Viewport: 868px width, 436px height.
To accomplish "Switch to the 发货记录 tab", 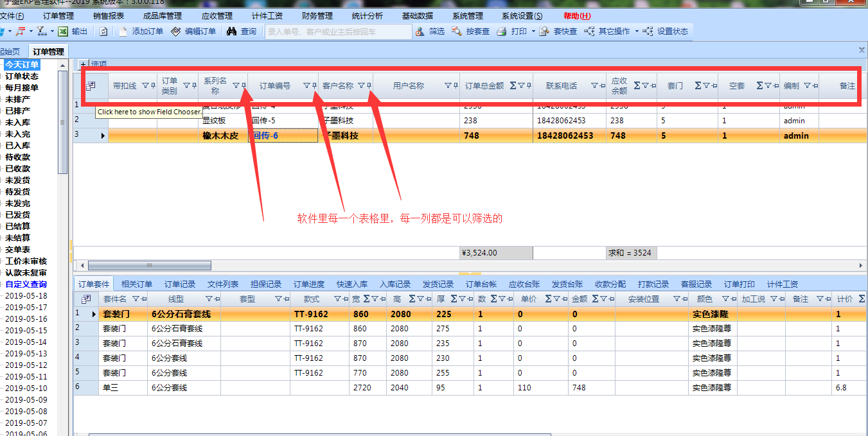I will pos(438,284).
